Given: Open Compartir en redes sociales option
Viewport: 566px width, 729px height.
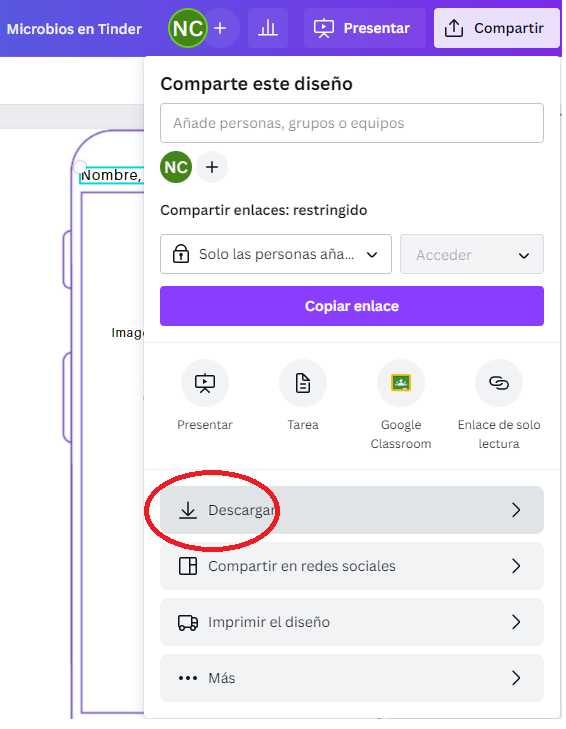Looking at the screenshot, I should 352,566.
